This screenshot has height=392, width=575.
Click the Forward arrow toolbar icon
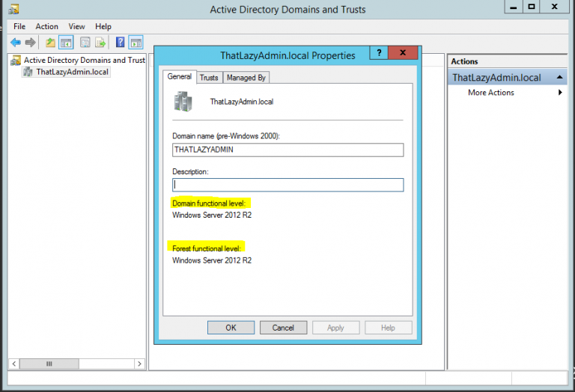coord(31,43)
